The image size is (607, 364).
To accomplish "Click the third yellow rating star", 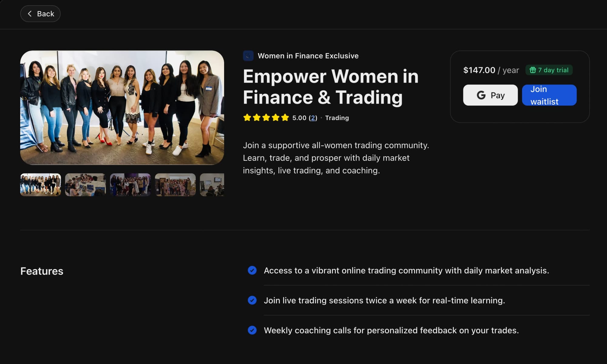I will tap(266, 118).
